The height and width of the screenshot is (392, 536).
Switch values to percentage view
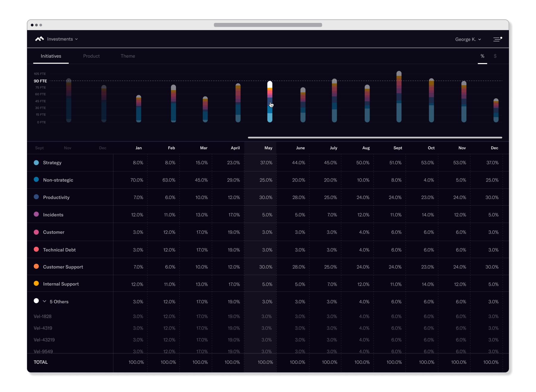click(x=482, y=56)
